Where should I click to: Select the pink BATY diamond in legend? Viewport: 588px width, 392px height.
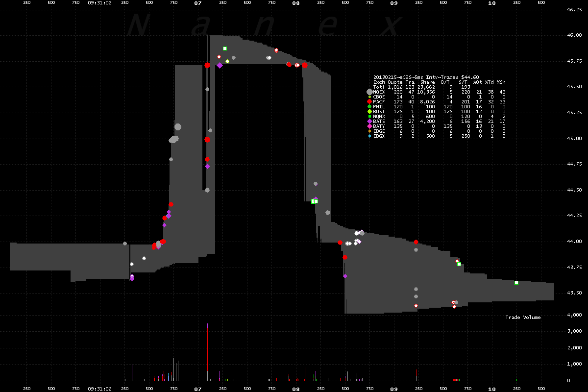point(369,126)
